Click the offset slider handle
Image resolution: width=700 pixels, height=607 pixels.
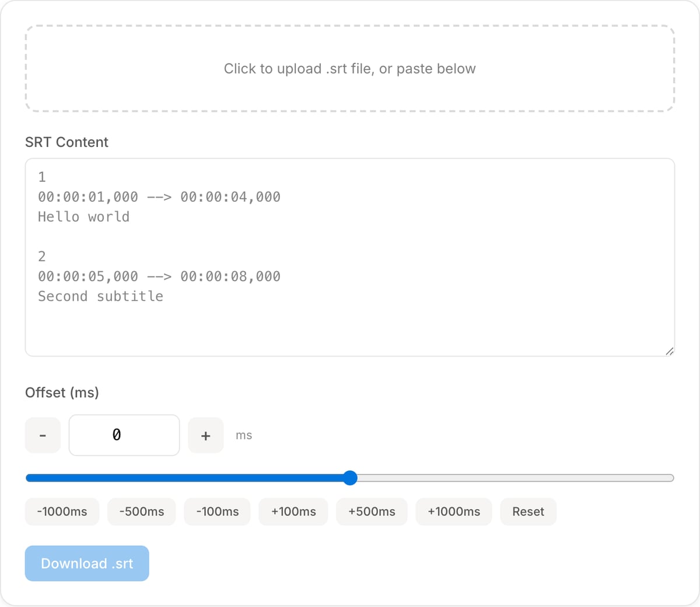[x=350, y=478]
